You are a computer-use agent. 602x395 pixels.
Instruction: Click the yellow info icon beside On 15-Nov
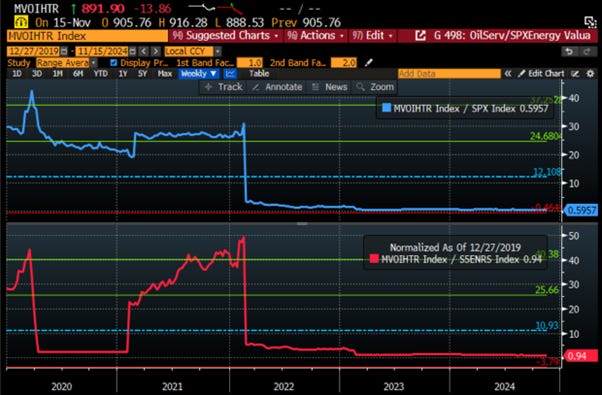pyautogui.click(x=21, y=22)
